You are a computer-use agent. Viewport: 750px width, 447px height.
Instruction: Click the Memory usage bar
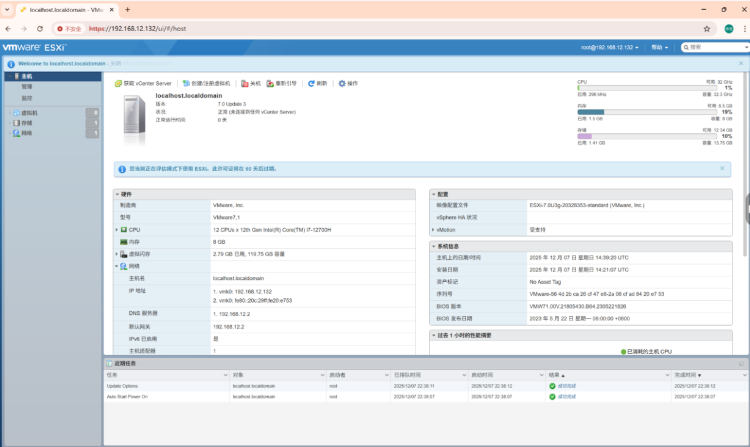647,112
